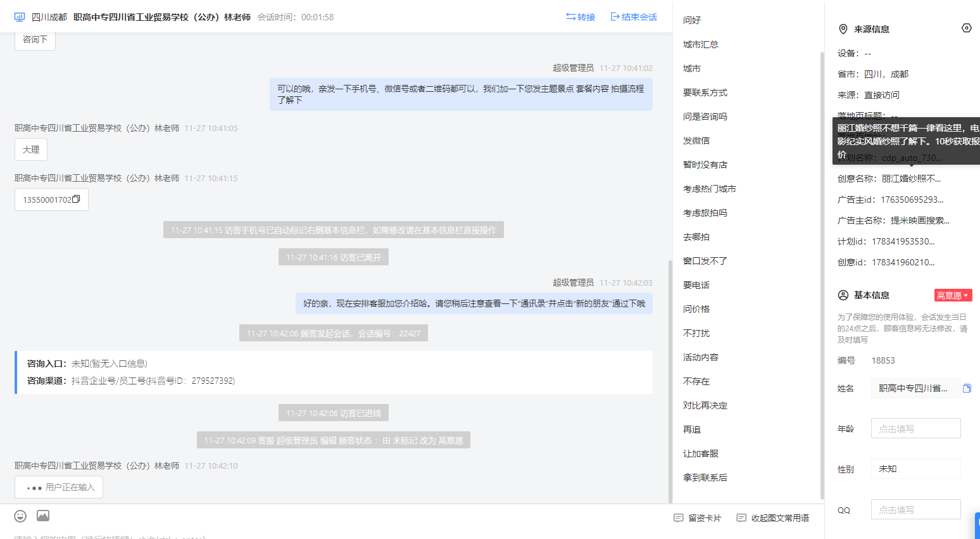The width and height of the screenshot is (980, 539).
Task: Select quick reply 城市
Action: pos(692,68)
